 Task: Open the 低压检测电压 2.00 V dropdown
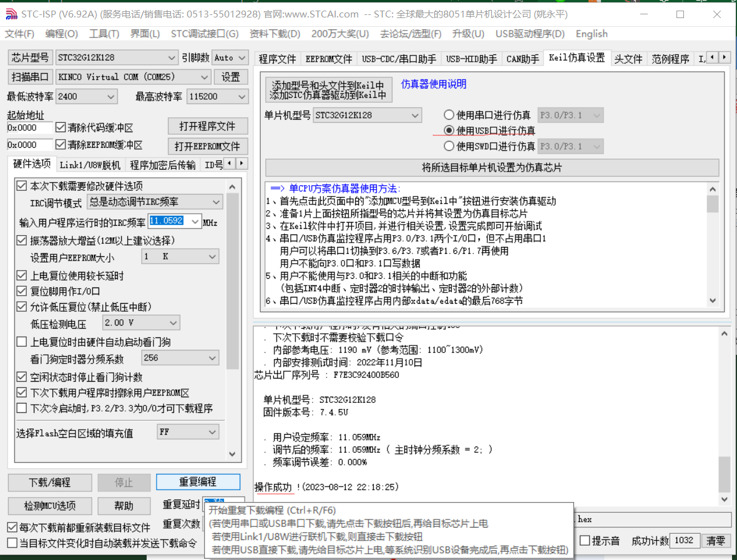141,323
